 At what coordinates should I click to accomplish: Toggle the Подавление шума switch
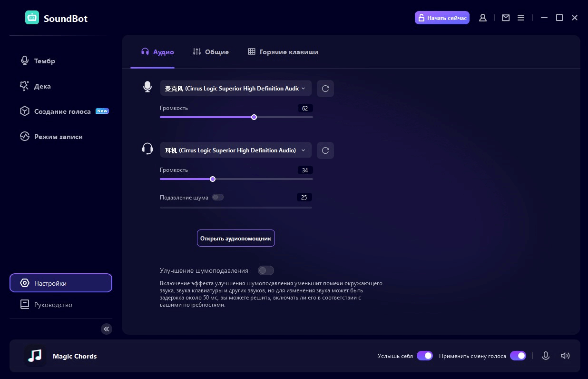click(x=218, y=197)
